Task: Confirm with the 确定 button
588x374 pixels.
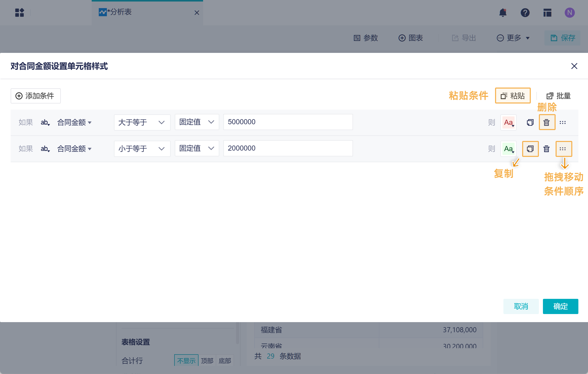Action: pyautogui.click(x=560, y=306)
